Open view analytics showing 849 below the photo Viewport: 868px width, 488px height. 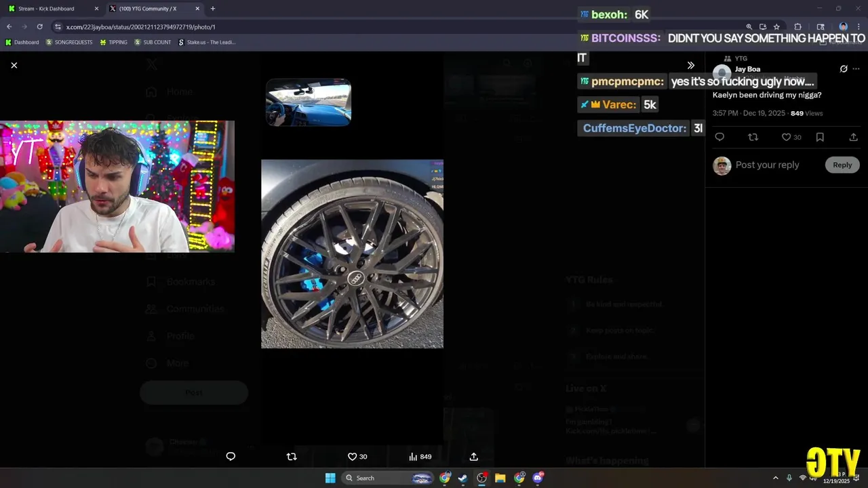[x=420, y=456]
